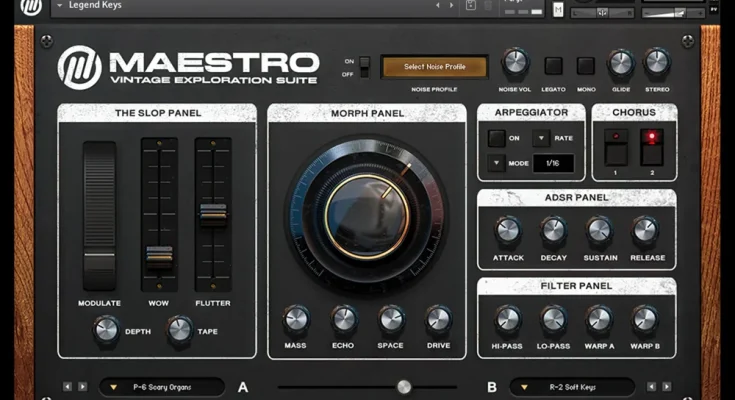
Task: Open the P-6 Scary Organs preset dropdown
Action: click(165, 386)
